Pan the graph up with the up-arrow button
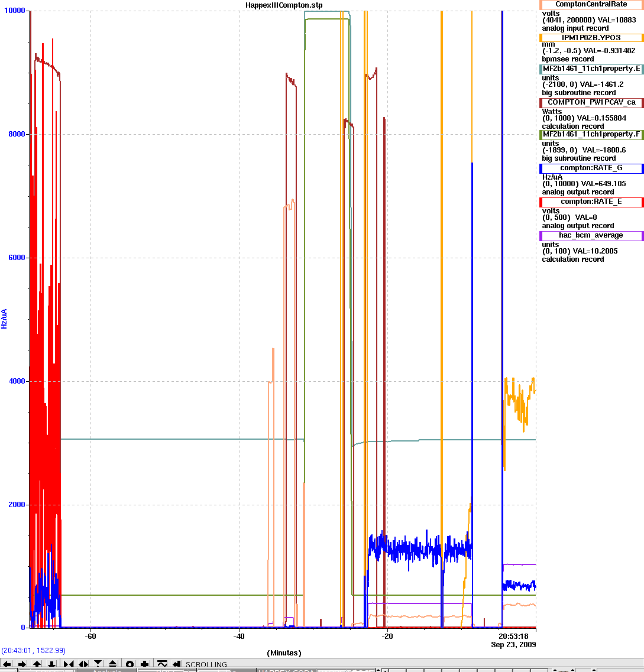 (37, 664)
